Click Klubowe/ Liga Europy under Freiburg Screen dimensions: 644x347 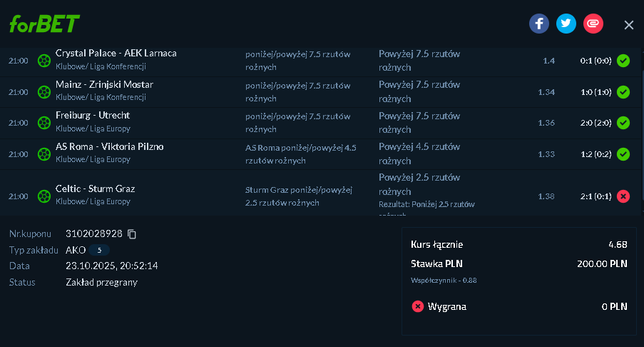(x=93, y=129)
